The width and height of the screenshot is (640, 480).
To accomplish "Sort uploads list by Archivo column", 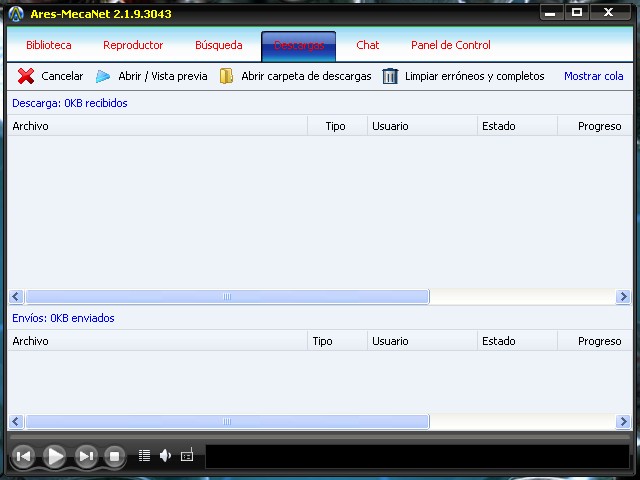I will [x=158, y=341].
